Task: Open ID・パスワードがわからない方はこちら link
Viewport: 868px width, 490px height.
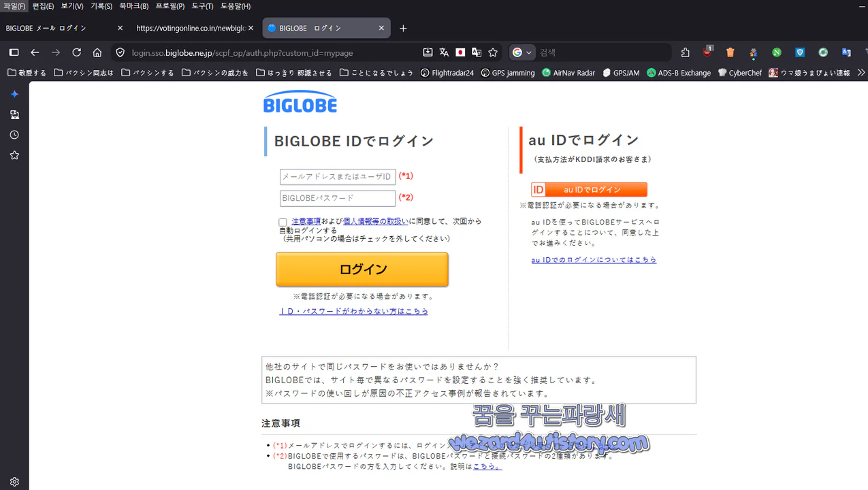Action: pyautogui.click(x=354, y=311)
